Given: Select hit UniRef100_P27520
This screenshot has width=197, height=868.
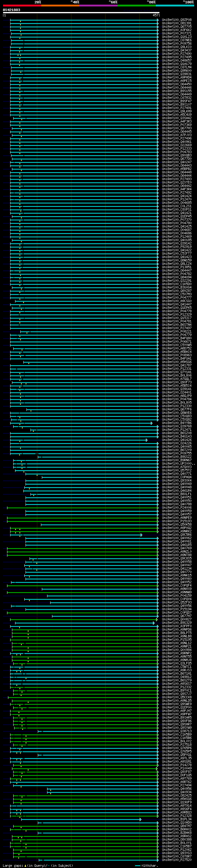Looking at the screenshot, I should (176, 860).
